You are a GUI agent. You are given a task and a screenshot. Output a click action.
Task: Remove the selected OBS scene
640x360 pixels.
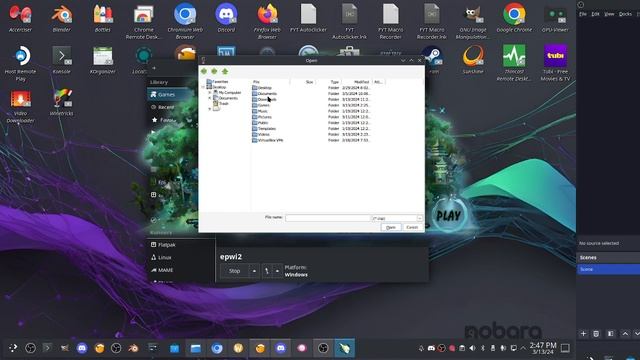(596, 334)
